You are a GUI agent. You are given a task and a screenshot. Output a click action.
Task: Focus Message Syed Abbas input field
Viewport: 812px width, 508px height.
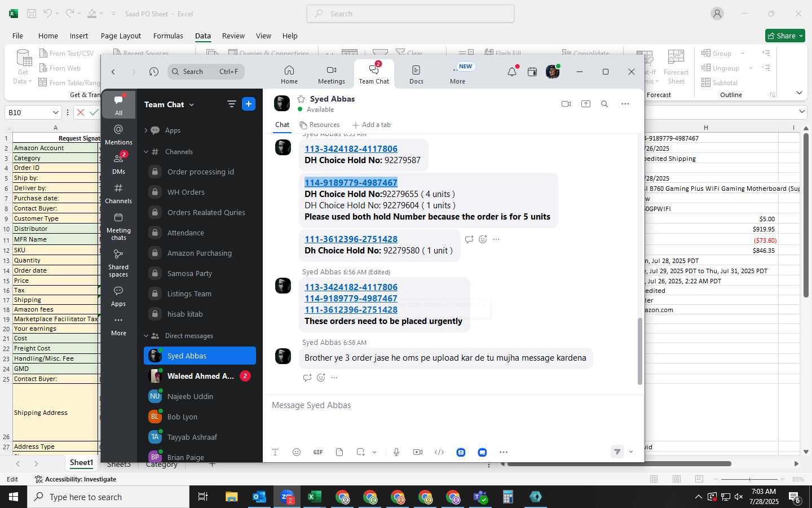[453, 405]
